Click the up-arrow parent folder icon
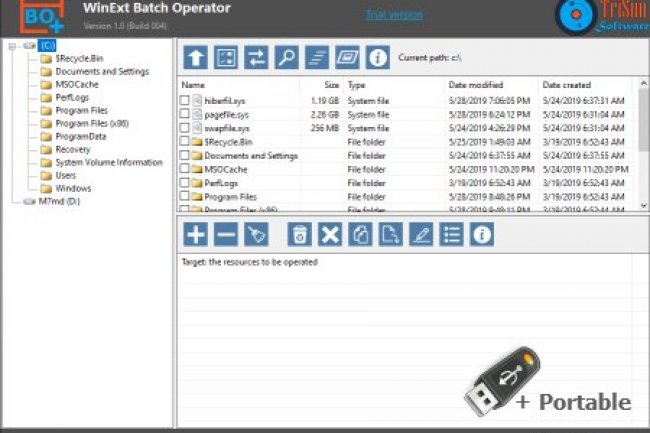Screen dimensions: 650x433 196,57
